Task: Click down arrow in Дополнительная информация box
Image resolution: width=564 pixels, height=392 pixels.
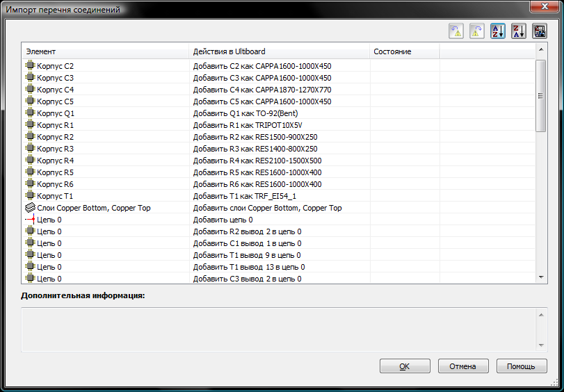Action: click(541, 345)
